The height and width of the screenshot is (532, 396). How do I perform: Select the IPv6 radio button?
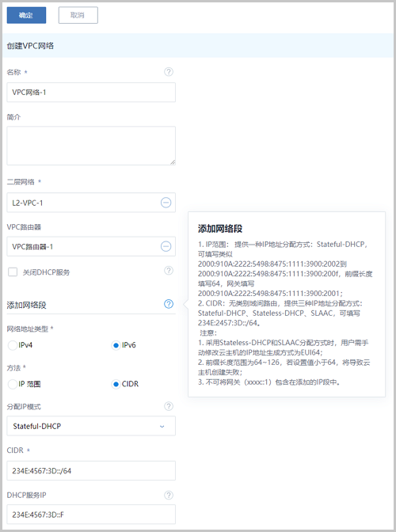coord(116,345)
